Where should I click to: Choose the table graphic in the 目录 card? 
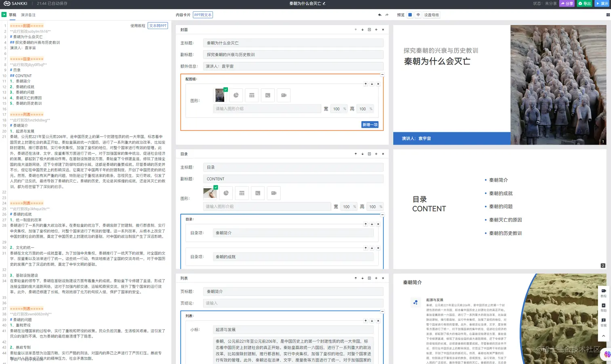tap(242, 193)
